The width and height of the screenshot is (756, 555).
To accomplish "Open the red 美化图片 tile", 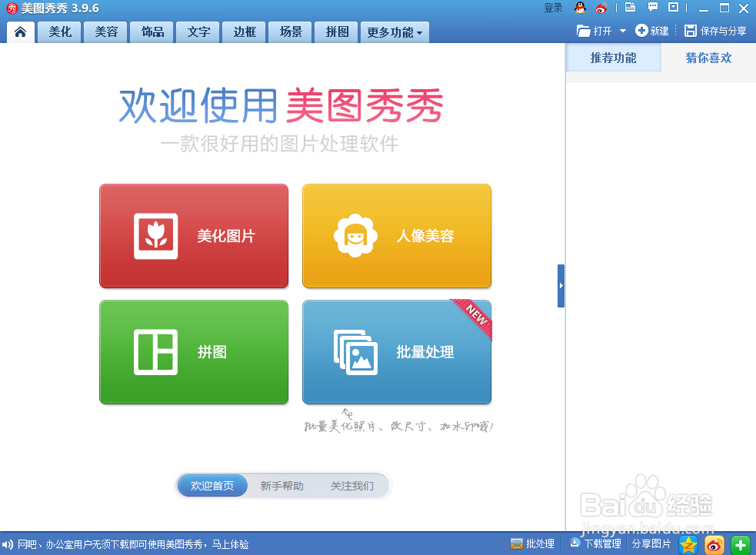I will click(194, 236).
